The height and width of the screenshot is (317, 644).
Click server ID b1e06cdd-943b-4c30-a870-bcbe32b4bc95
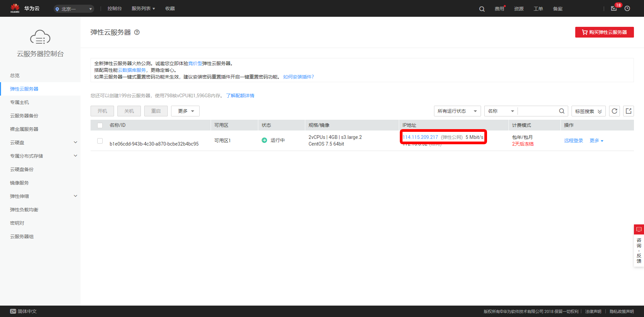point(154,144)
